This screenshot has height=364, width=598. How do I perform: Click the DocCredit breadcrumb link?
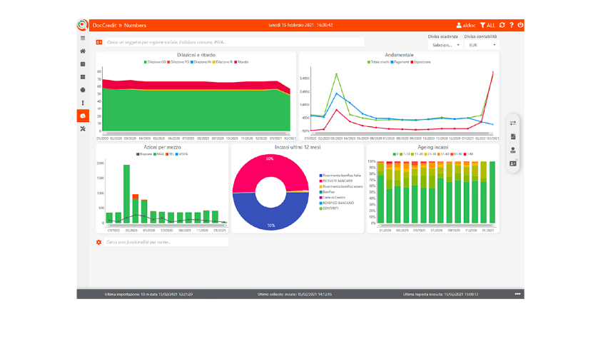(x=104, y=25)
